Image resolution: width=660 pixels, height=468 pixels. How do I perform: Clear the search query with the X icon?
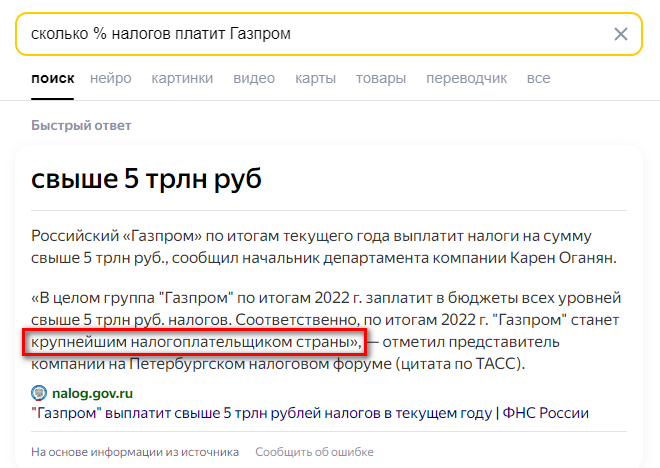pos(620,34)
